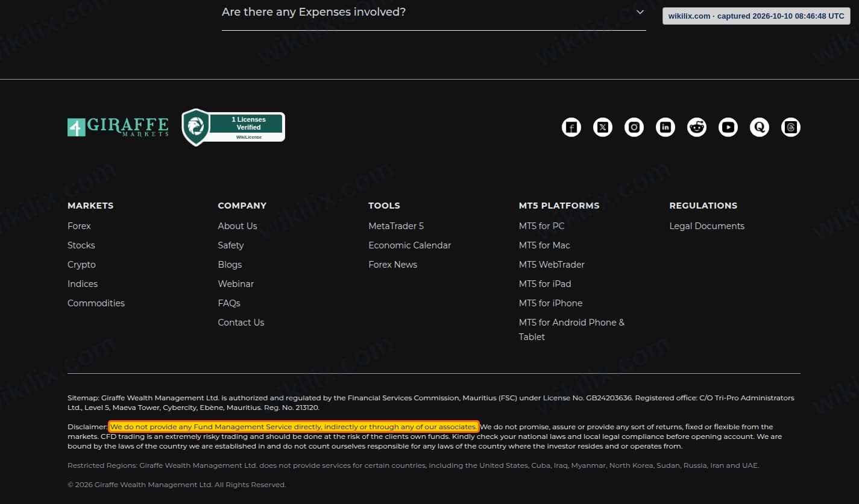Open the Reddit social icon
Screen dimensions: 859x504
click(x=697, y=127)
